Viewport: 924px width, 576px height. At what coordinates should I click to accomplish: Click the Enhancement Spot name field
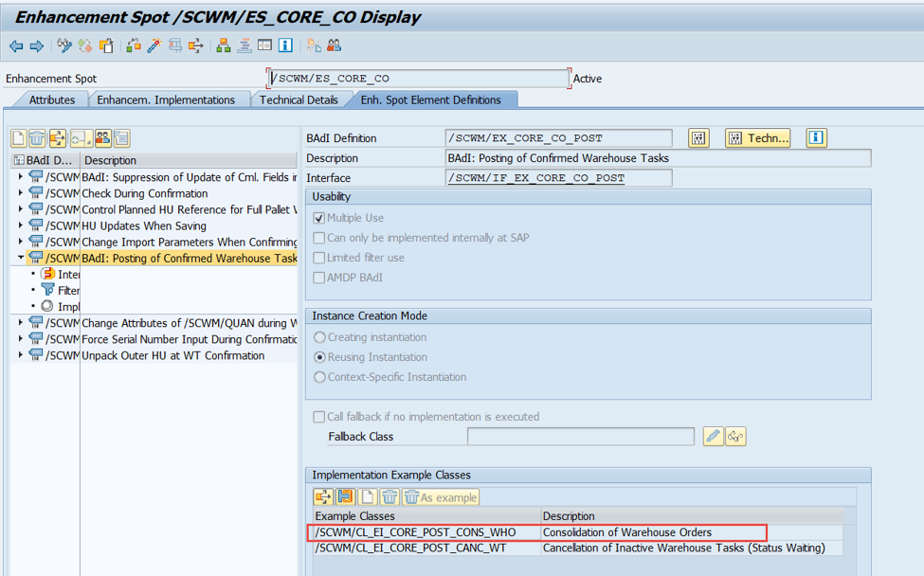[x=418, y=79]
